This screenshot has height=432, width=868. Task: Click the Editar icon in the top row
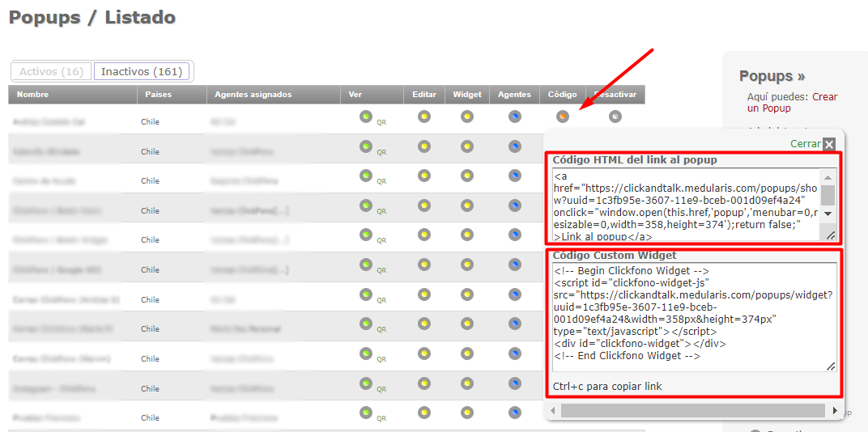pyautogui.click(x=424, y=116)
